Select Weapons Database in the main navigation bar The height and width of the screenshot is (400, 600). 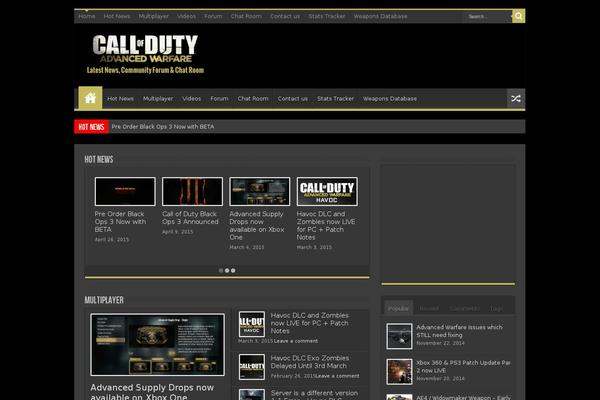pyautogui.click(x=390, y=99)
